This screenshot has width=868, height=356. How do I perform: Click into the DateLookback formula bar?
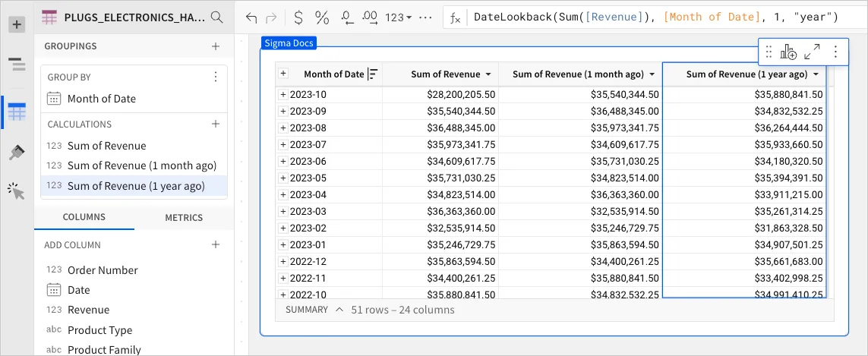point(655,17)
